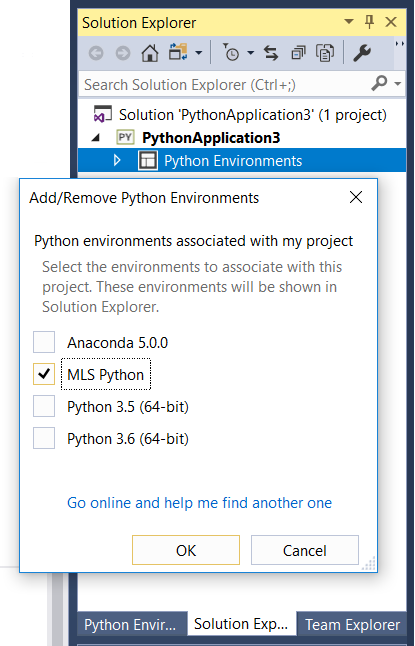
Task: Collapse the PythonApplication3 project node
Action: pos(96,138)
